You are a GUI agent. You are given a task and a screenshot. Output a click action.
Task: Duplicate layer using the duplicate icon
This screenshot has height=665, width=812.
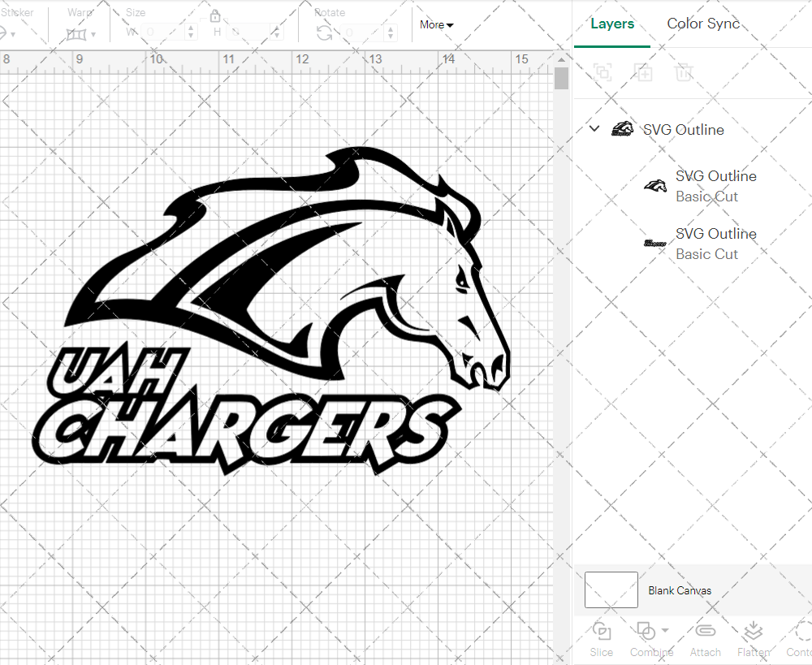click(643, 72)
